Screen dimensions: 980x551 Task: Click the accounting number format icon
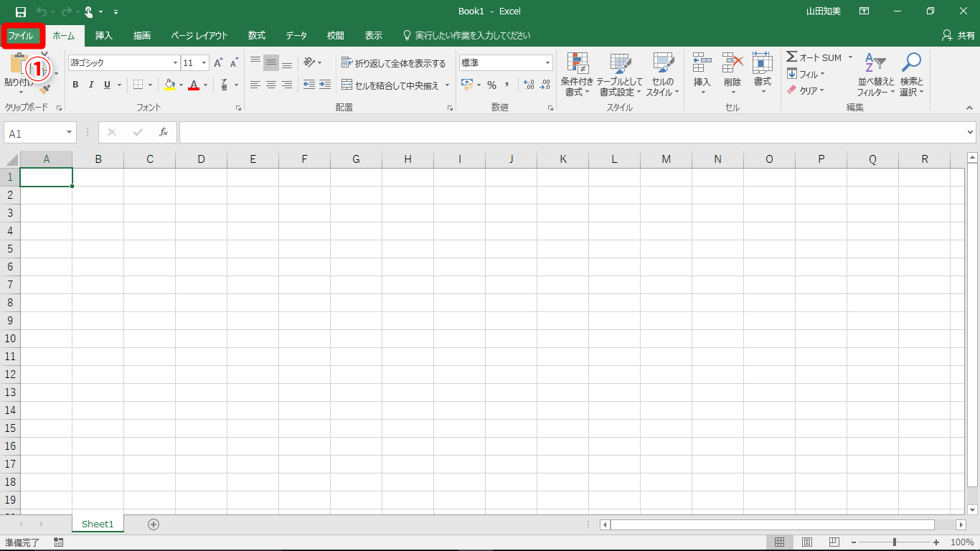467,85
